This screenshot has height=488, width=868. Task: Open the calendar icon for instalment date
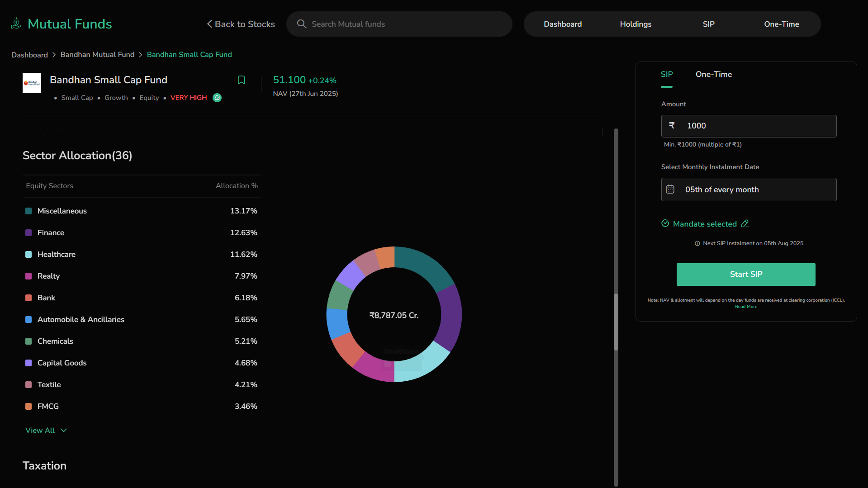point(670,190)
